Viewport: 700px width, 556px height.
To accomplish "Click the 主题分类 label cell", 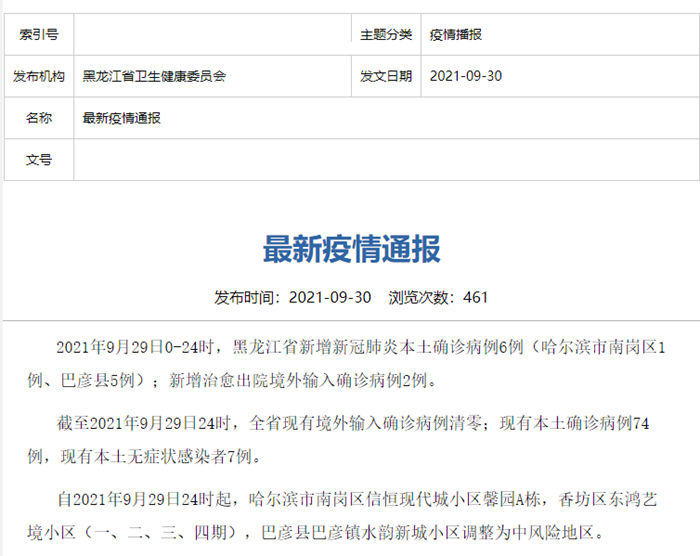I will point(386,34).
